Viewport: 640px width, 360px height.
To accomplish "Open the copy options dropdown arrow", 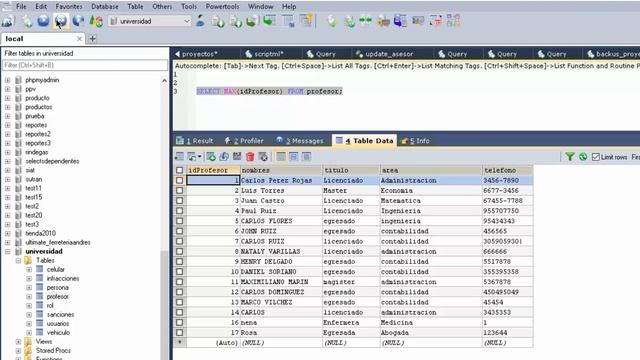I will [x=199, y=157].
